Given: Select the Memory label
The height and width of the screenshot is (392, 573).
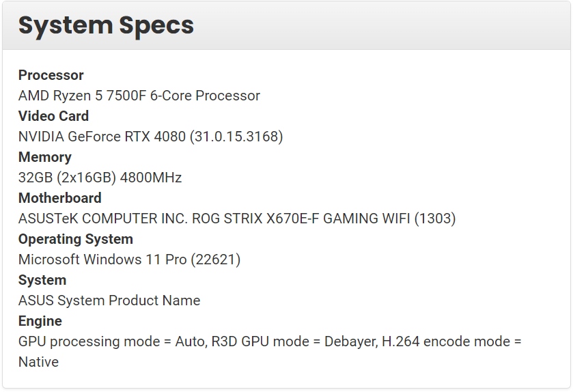Looking at the screenshot, I should pos(45,157).
